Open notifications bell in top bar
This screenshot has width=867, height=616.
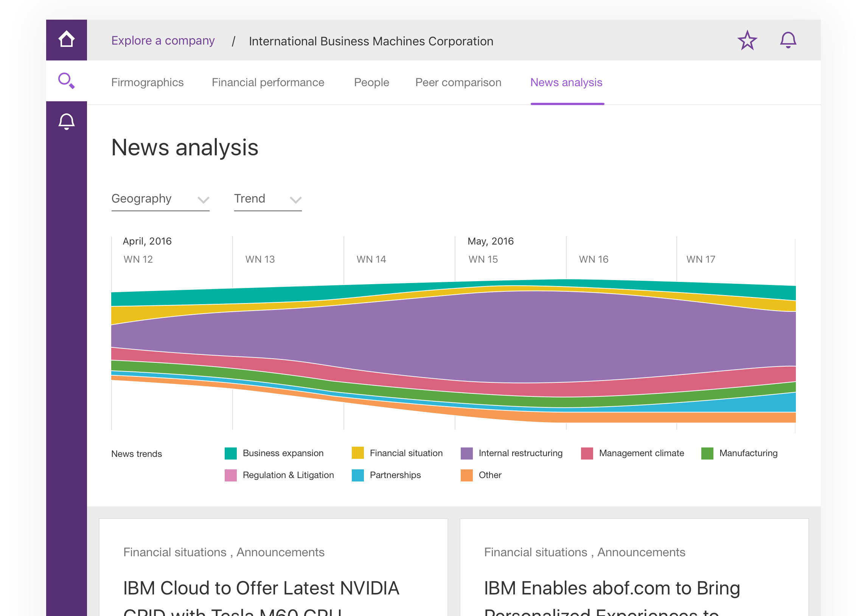(788, 40)
